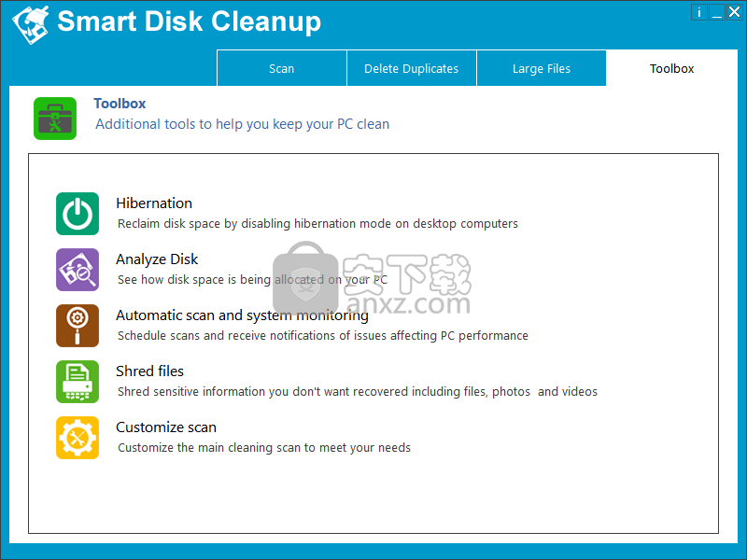Viewport: 747px width, 560px height.
Task: Click 'Customize the main cleaning scan' description
Action: click(x=264, y=448)
